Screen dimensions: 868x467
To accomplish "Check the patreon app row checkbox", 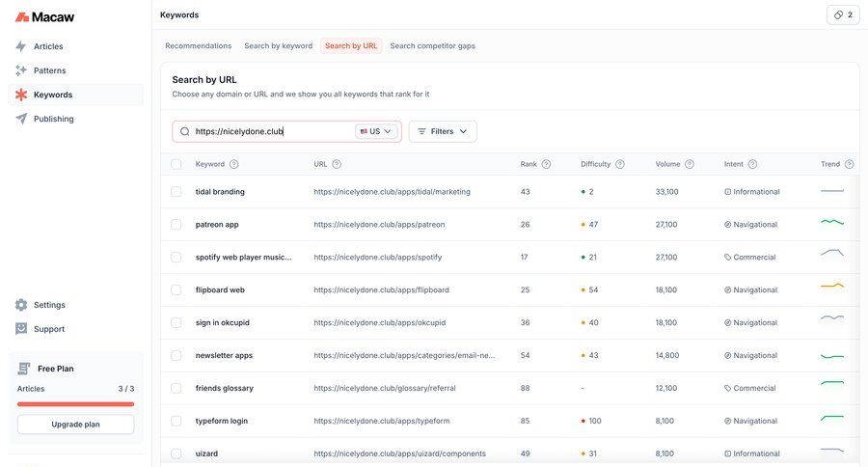I will tap(176, 225).
